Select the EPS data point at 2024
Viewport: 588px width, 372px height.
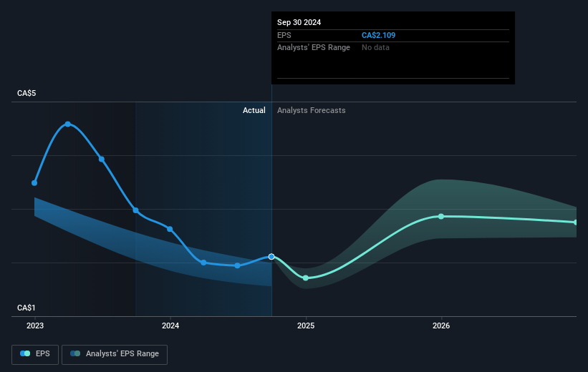(x=170, y=229)
